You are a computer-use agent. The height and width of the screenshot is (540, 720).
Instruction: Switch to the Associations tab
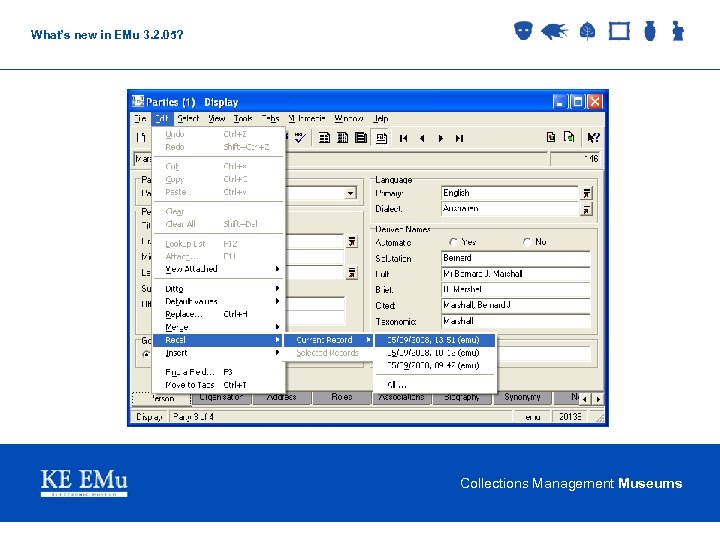click(x=402, y=397)
